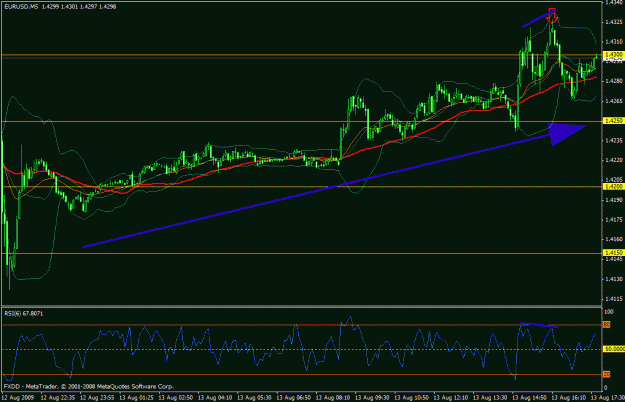Click the RSI 50.0000 midline level tag
This screenshot has width=625, height=402.
tap(613, 349)
